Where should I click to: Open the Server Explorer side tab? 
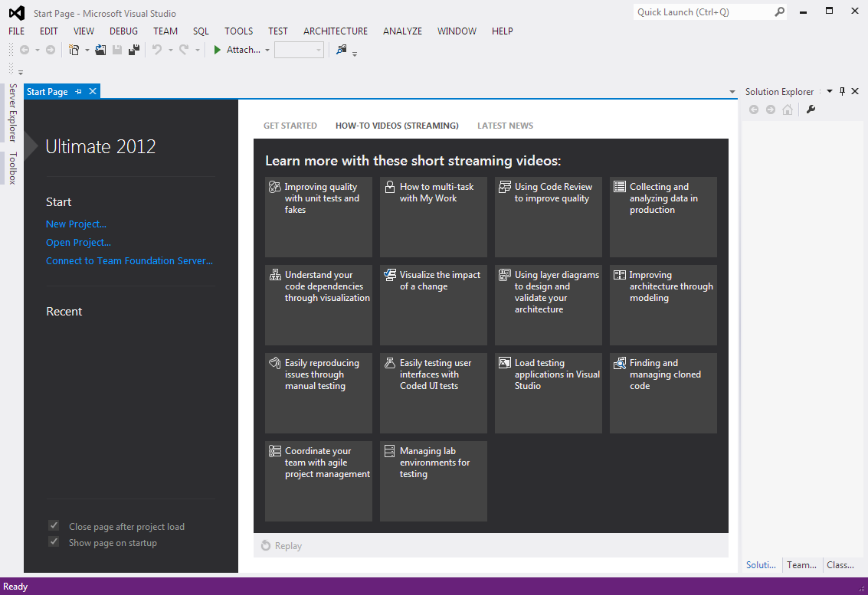point(12,113)
